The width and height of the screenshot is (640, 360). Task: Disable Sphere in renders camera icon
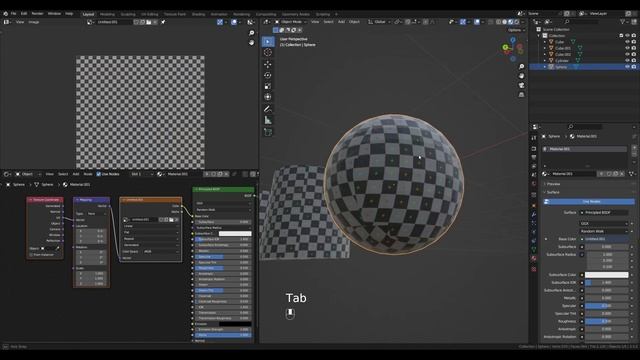click(634, 67)
